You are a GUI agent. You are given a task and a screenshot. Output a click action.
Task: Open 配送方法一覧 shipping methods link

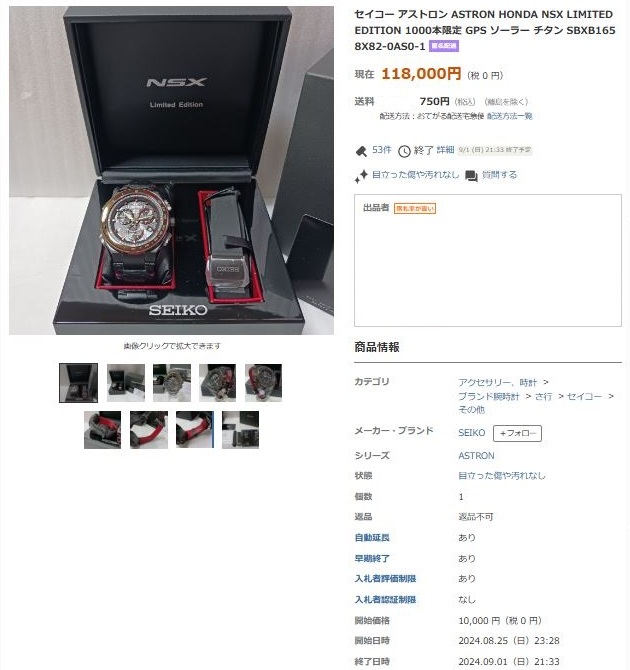tap(509, 116)
